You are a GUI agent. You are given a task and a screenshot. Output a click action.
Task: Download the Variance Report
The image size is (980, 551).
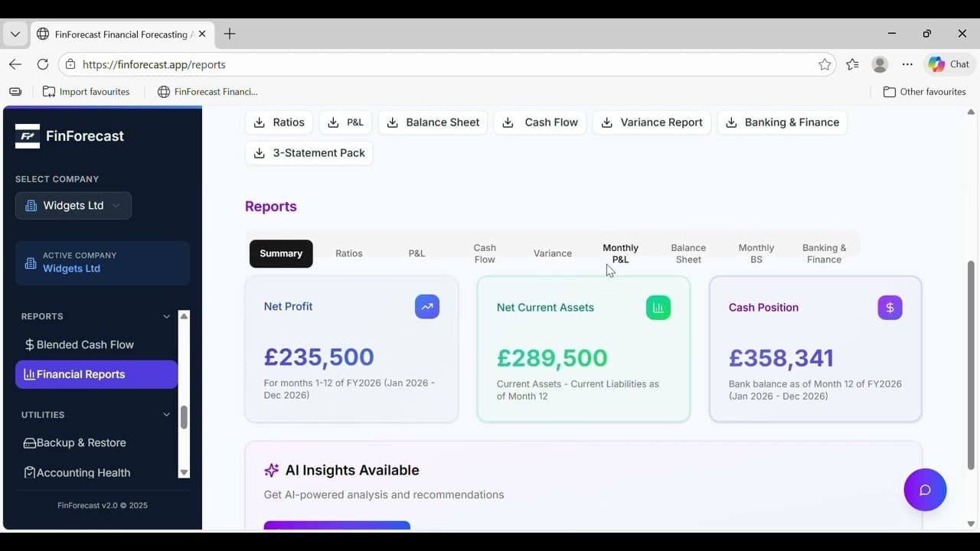(x=652, y=122)
